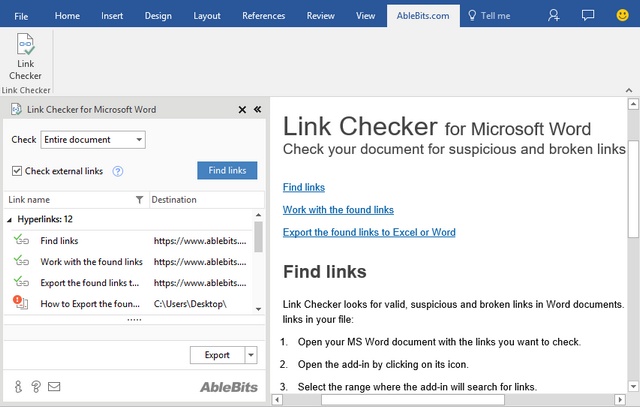Image resolution: width=640 pixels, height=407 pixels.
Task: Click document vertical scrollbar up arrow
Action: [x=633, y=104]
